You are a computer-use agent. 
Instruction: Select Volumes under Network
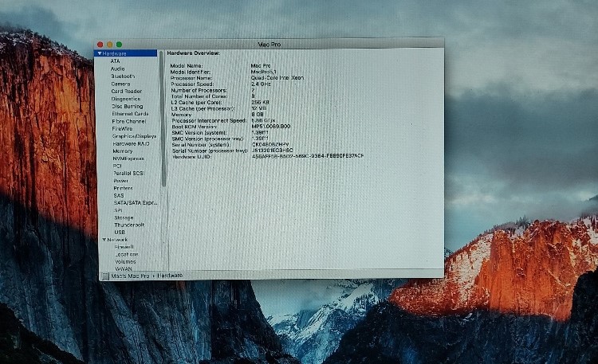click(x=125, y=262)
